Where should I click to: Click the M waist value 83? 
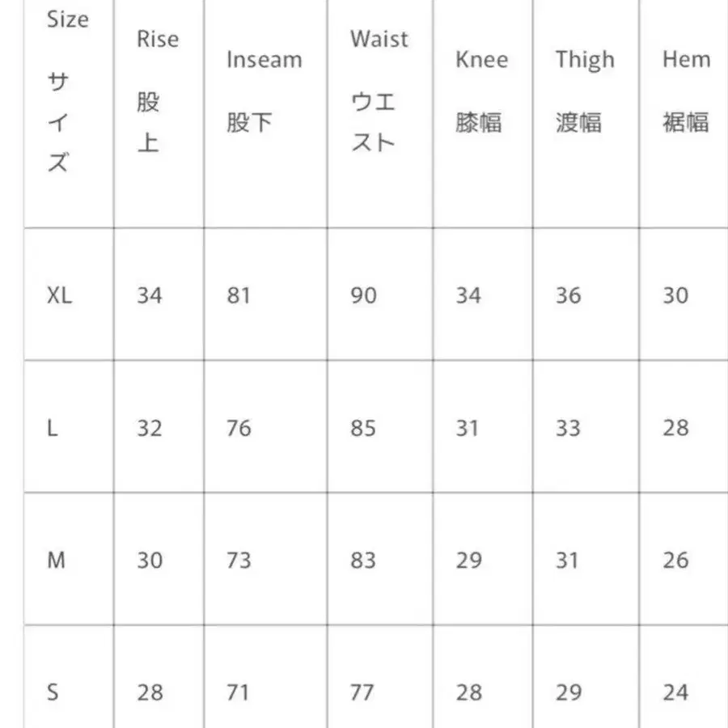(x=363, y=560)
